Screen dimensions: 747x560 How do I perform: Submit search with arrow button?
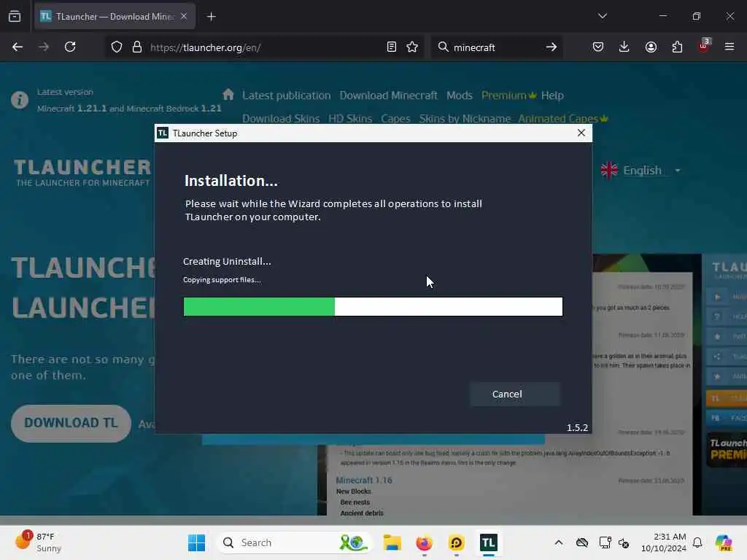(x=551, y=47)
